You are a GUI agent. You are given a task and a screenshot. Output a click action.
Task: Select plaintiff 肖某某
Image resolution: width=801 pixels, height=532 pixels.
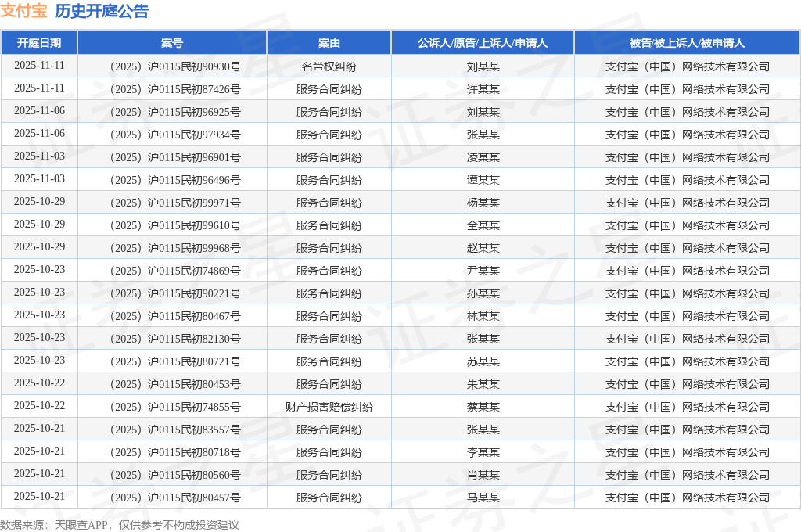(483, 475)
